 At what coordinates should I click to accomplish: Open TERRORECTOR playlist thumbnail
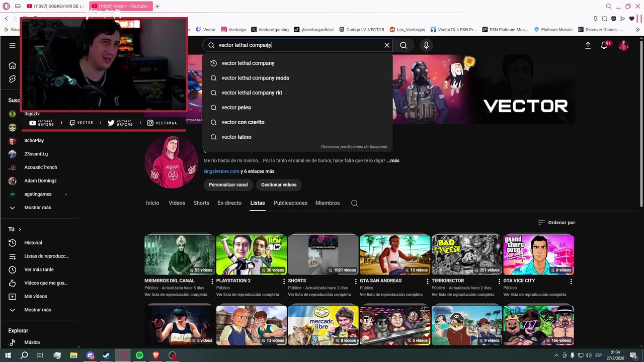coord(467,254)
